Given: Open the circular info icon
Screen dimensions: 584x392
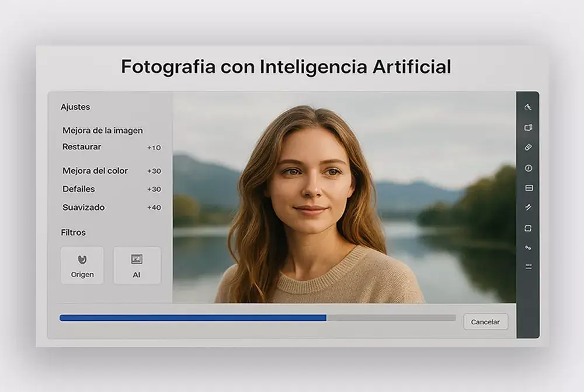Looking at the screenshot, I should (x=528, y=168).
